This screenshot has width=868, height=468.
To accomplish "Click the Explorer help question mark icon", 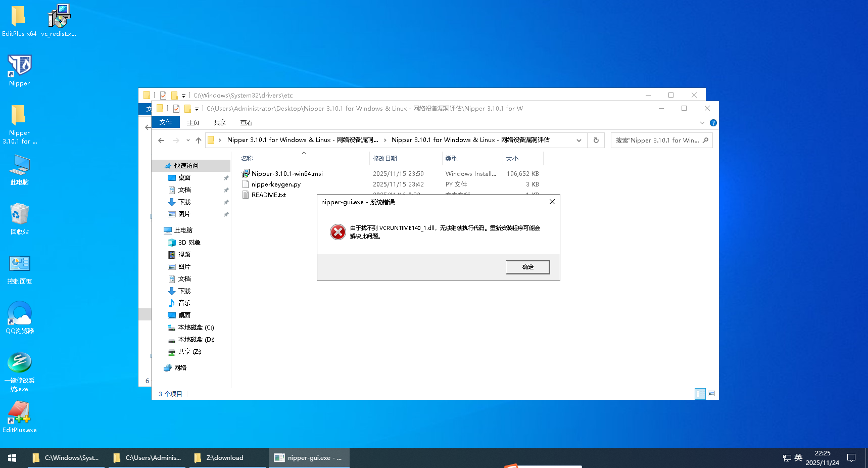I will pyautogui.click(x=713, y=123).
